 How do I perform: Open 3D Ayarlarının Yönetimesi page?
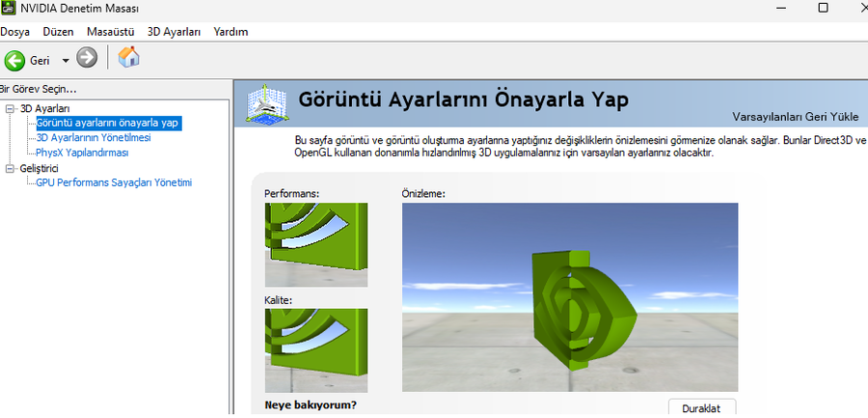(93, 138)
